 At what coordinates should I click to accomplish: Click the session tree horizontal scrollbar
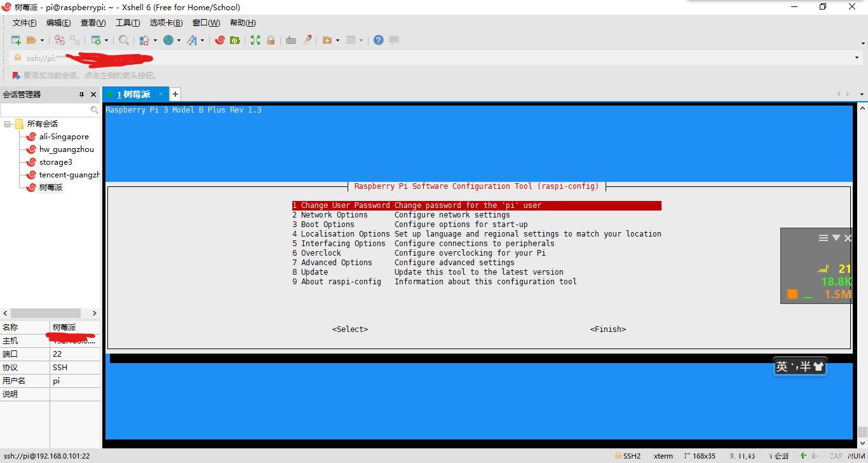46,314
